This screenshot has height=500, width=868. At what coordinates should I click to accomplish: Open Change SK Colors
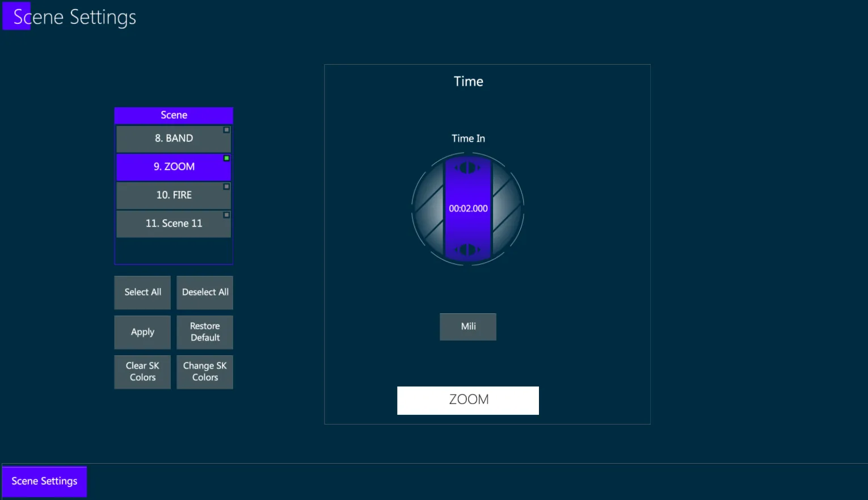coord(205,372)
